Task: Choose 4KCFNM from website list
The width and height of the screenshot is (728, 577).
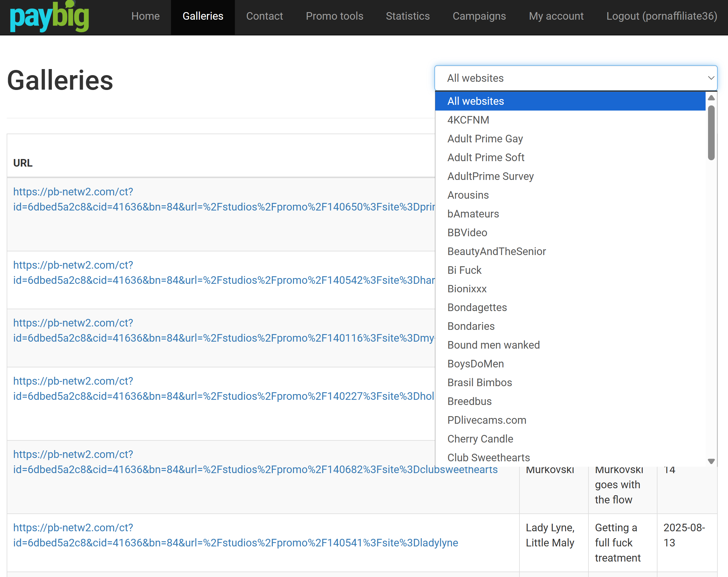Action: 570,120
